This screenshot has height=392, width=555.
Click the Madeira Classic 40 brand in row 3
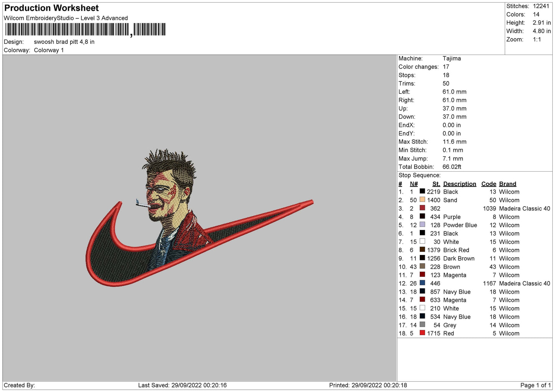(x=524, y=208)
